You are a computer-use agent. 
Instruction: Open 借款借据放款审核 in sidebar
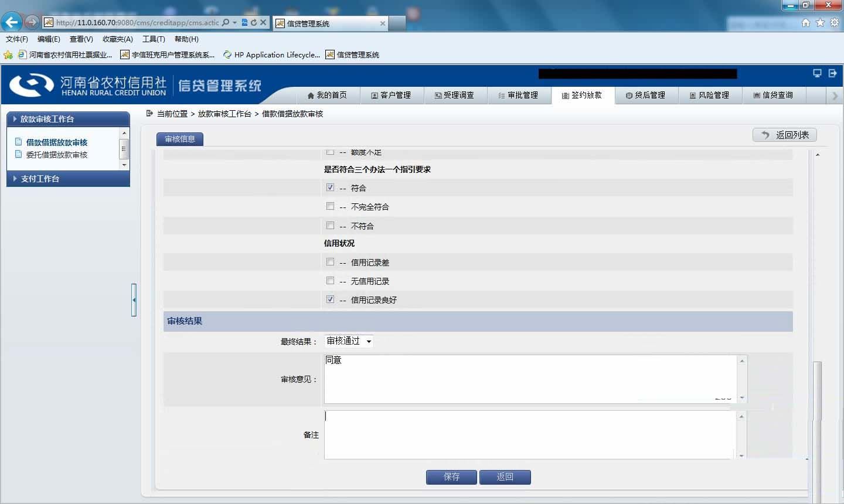click(56, 142)
